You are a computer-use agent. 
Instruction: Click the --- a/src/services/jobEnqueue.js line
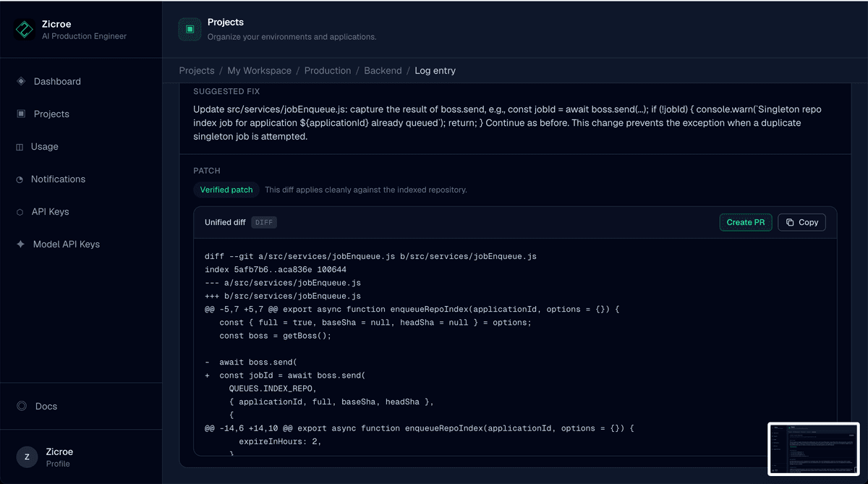point(283,283)
